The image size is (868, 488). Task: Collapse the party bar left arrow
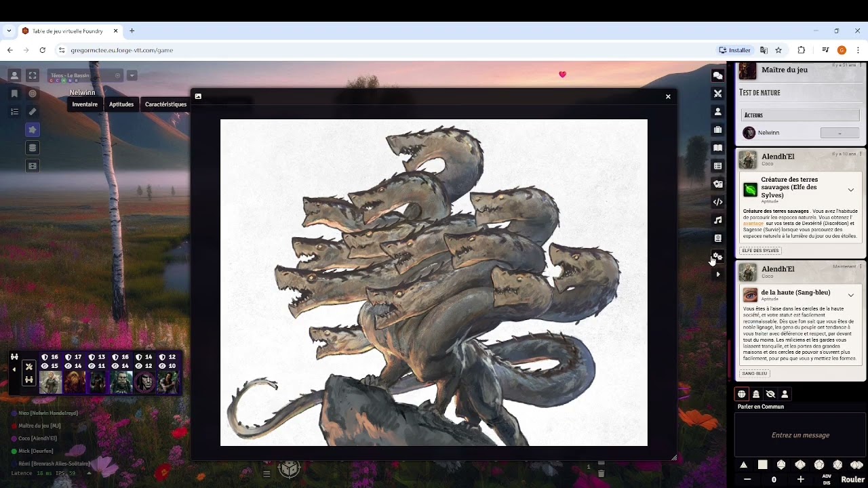coord(14,369)
